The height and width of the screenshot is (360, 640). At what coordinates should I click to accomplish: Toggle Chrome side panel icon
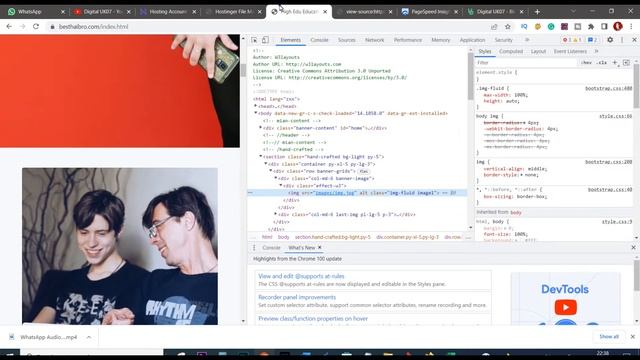(604, 27)
